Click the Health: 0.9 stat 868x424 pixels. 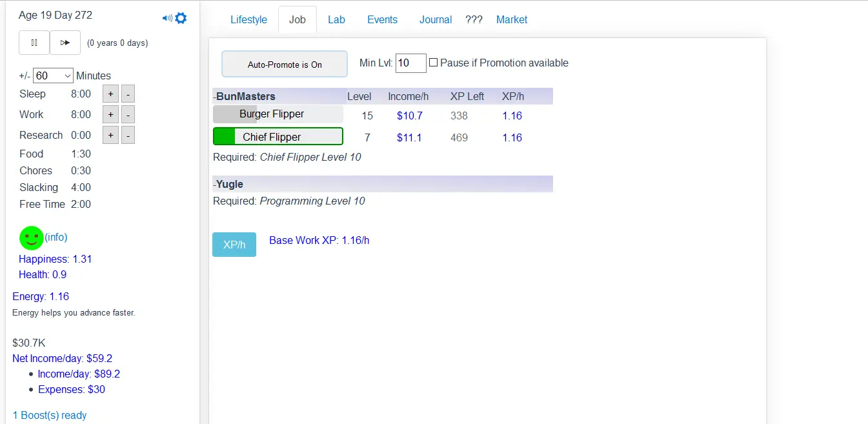tap(43, 274)
